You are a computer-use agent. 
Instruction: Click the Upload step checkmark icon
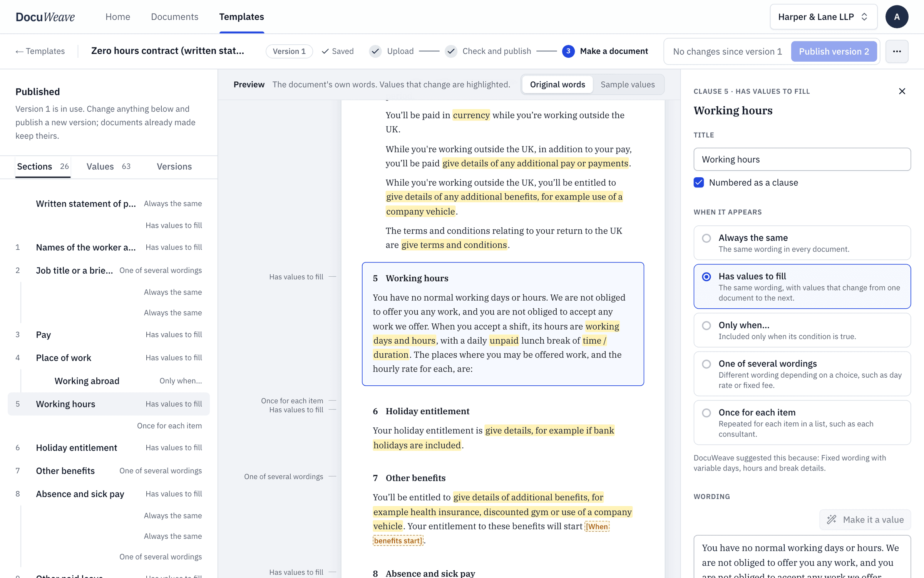tap(375, 51)
